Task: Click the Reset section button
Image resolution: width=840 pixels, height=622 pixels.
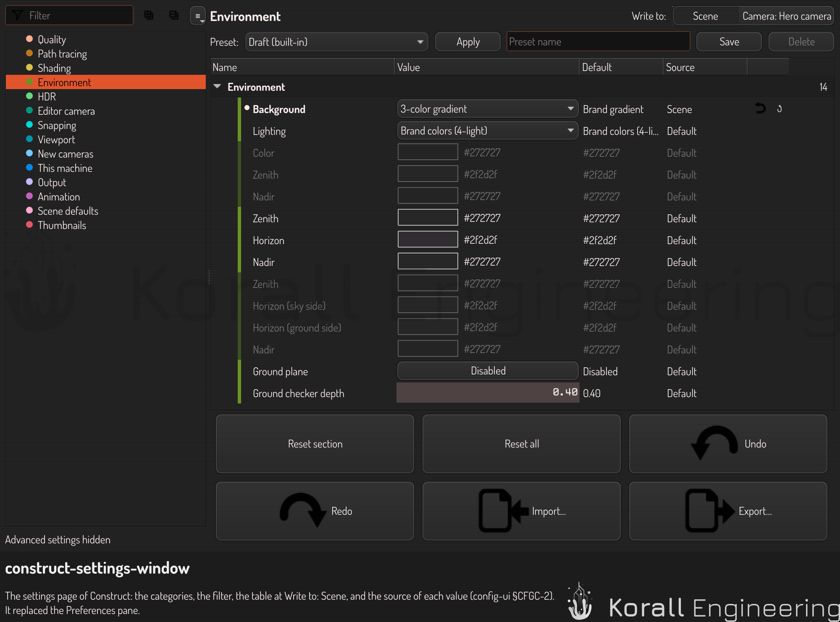Action: tap(315, 444)
